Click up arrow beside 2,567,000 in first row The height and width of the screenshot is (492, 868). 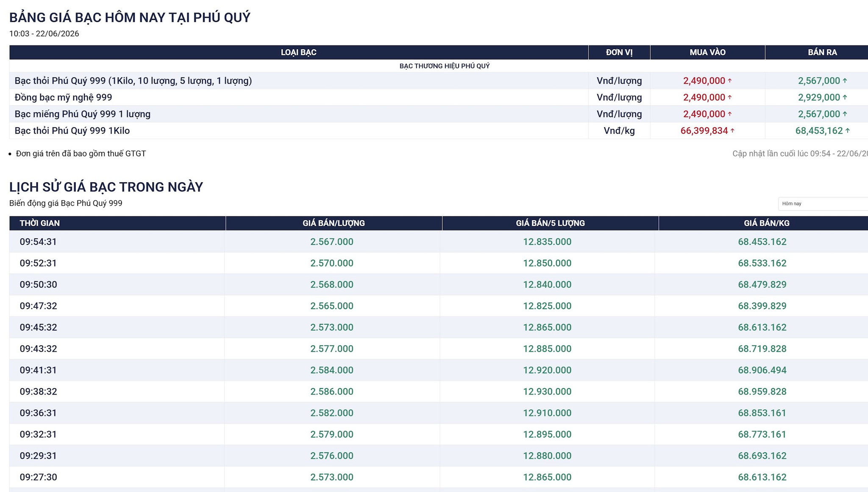point(845,81)
